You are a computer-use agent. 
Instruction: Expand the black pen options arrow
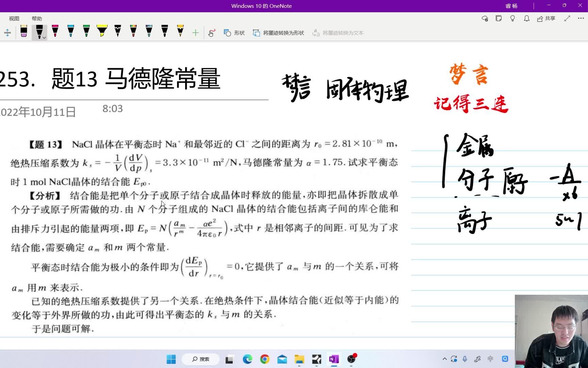pyautogui.click(x=44, y=37)
